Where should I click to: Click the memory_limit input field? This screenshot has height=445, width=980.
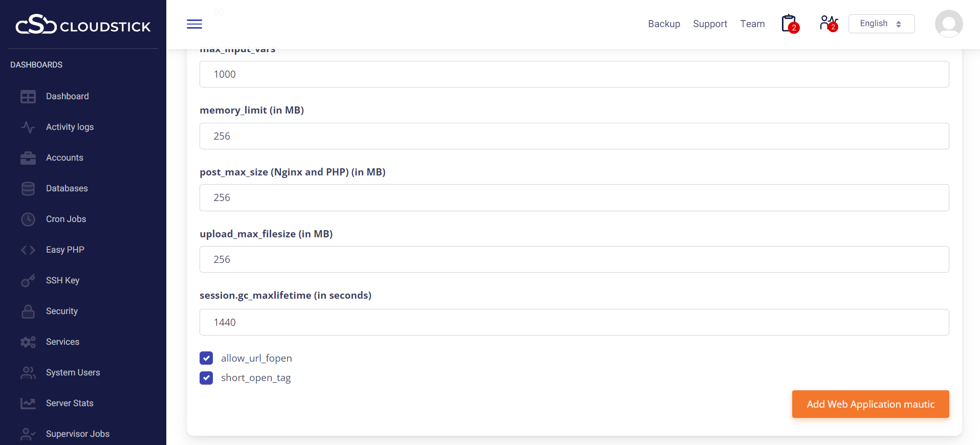[574, 136]
